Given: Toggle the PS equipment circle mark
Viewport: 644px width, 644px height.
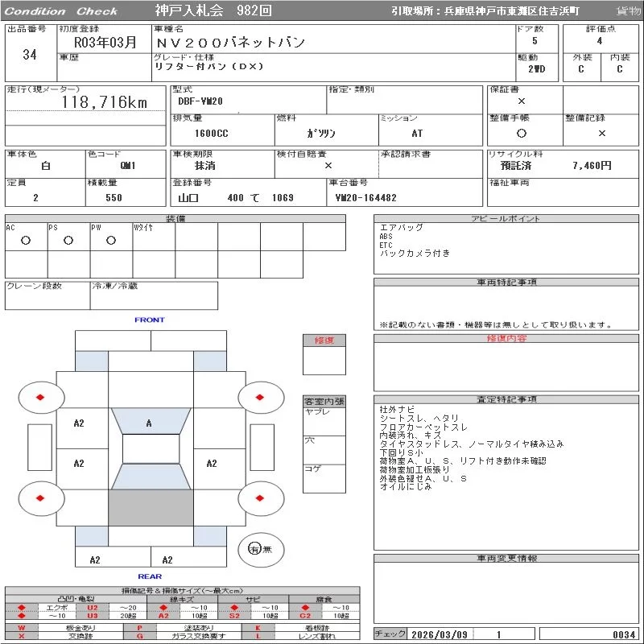Looking at the screenshot, I should (x=68, y=240).
